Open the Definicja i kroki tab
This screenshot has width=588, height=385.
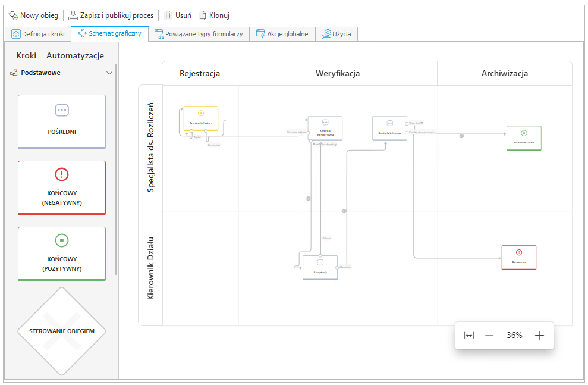click(x=38, y=34)
